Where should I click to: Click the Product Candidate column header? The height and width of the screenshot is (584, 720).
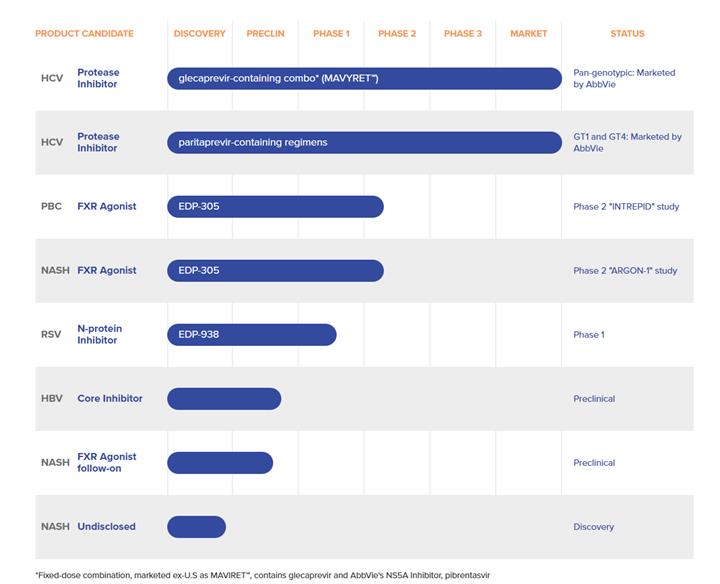coord(84,34)
